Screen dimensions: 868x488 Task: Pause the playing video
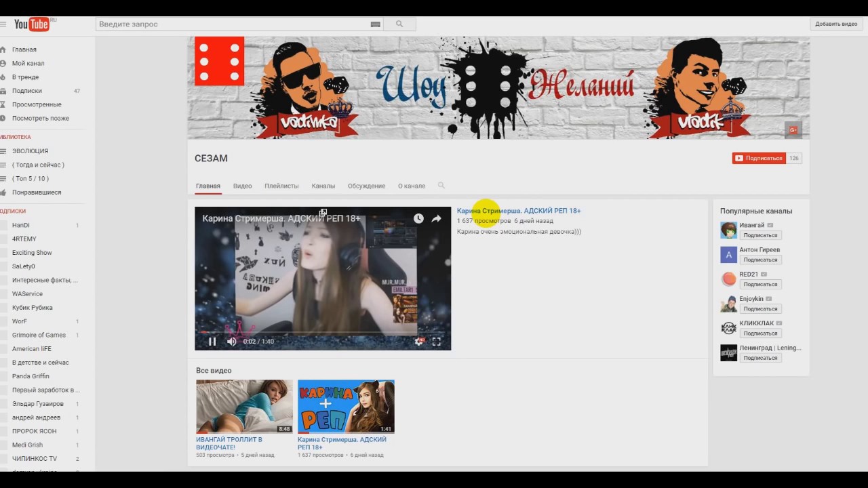[x=212, y=342]
